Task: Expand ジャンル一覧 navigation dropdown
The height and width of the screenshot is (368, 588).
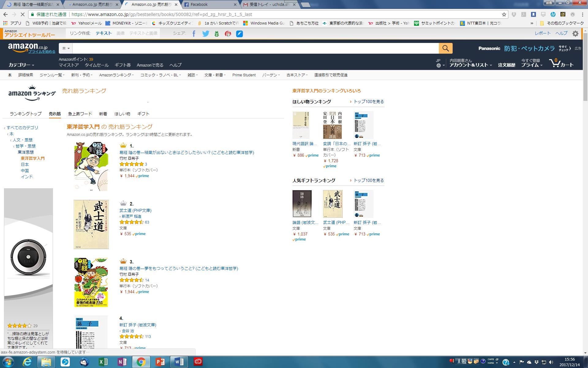Action: click(x=52, y=75)
